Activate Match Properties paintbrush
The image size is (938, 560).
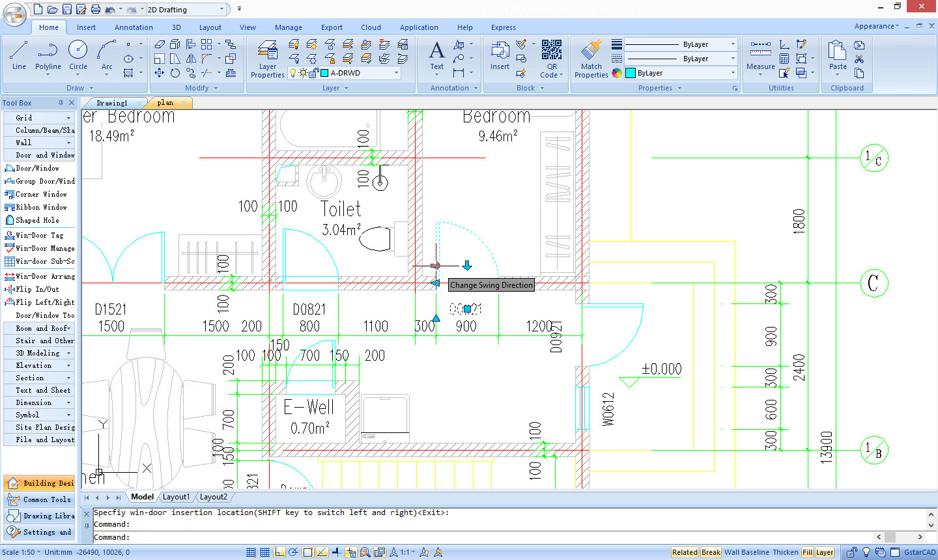591,59
